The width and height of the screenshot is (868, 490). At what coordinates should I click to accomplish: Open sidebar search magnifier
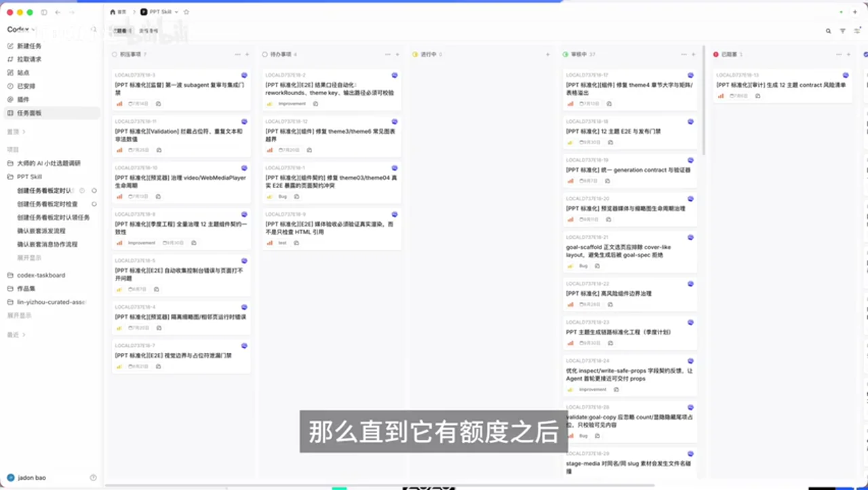93,30
